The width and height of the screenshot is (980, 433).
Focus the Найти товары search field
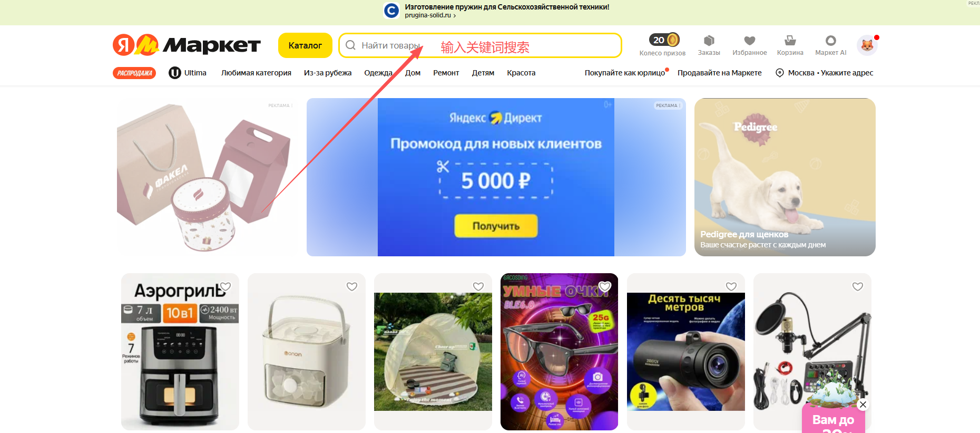click(x=480, y=45)
